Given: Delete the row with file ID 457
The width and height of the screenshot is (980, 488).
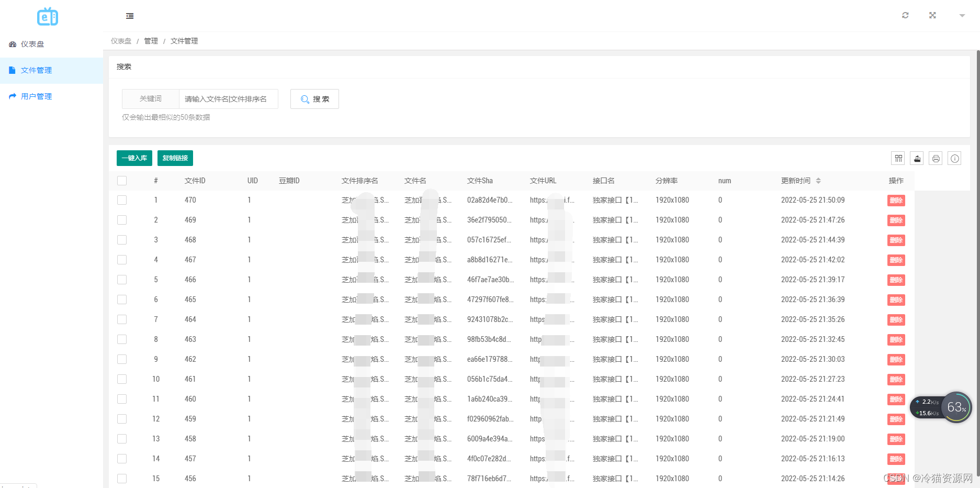Looking at the screenshot, I should click(x=896, y=459).
